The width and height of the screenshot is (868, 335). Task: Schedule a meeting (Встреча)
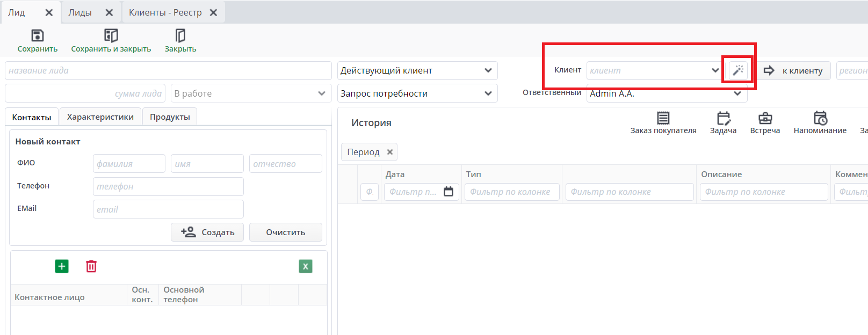tap(765, 119)
